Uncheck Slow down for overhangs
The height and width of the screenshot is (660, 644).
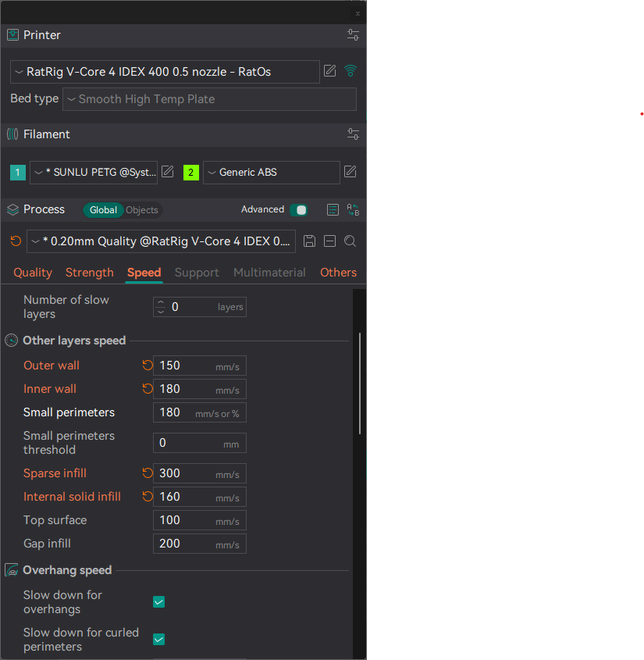tap(159, 602)
